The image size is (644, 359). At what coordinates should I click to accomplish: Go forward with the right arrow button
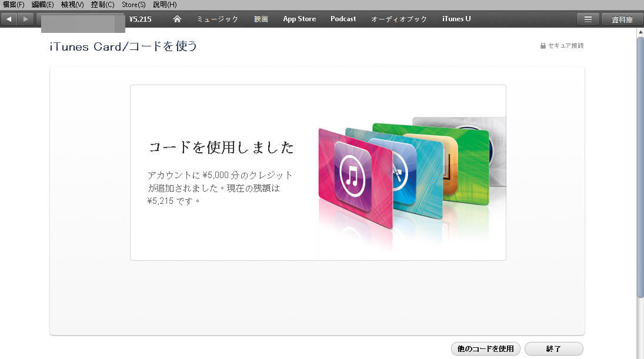point(25,19)
